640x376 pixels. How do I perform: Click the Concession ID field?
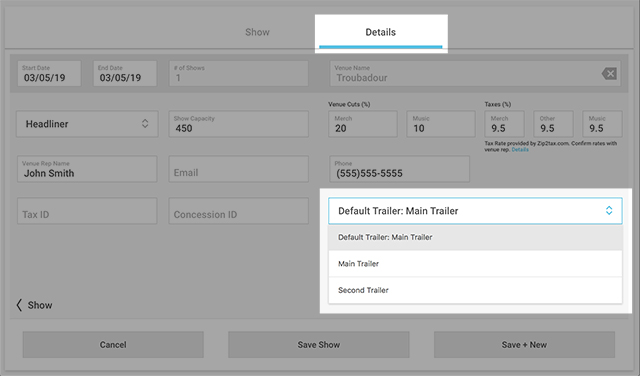pyautogui.click(x=239, y=211)
